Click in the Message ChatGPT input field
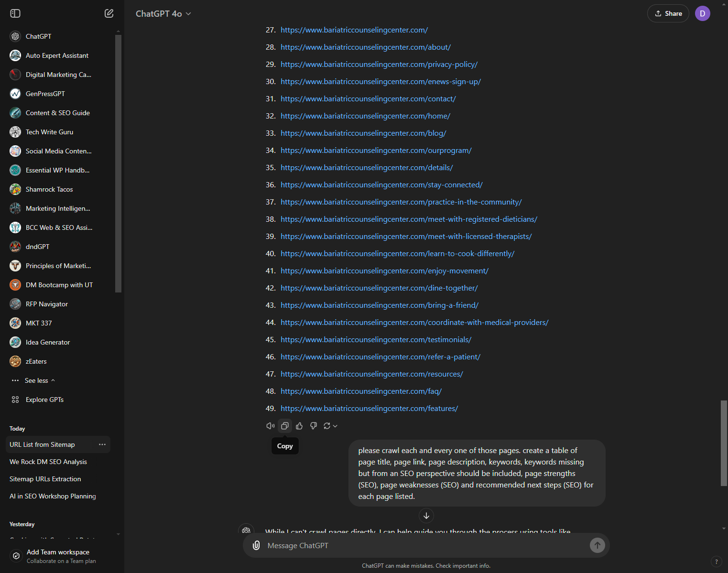This screenshot has width=728, height=573. (x=425, y=545)
